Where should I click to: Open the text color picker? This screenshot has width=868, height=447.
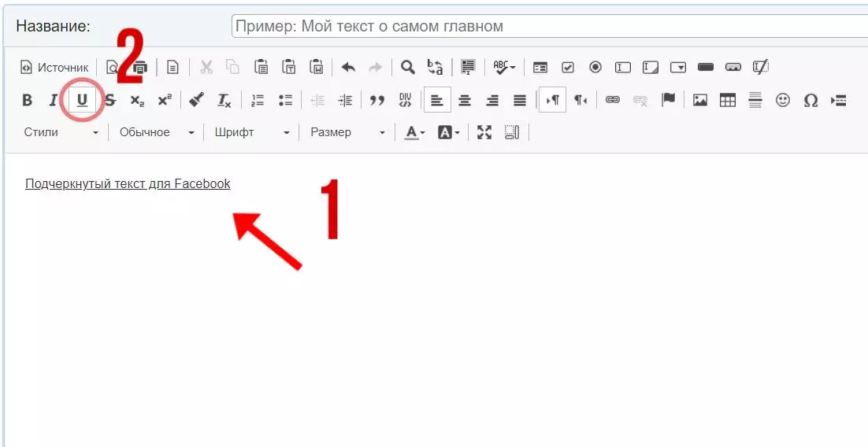(414, 133)
